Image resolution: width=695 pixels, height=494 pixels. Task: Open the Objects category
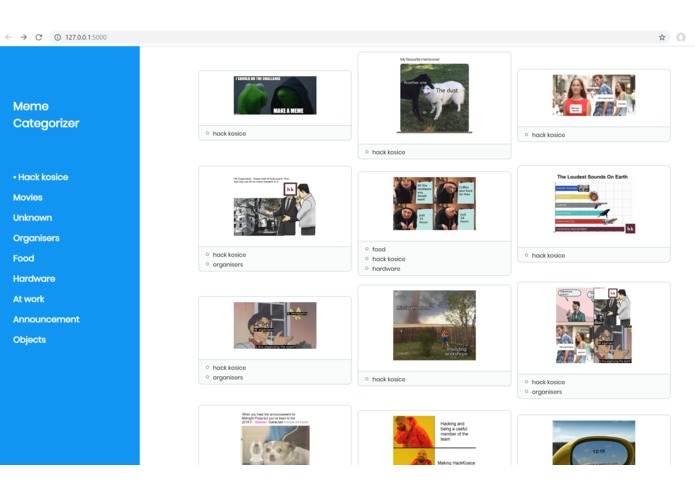coord(29,340)
